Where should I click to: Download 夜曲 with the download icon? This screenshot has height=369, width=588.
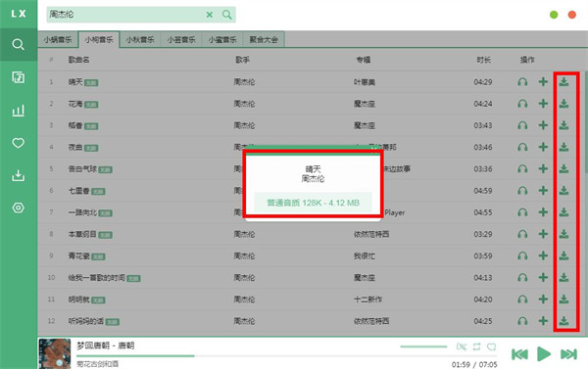(x=563, y=147)
